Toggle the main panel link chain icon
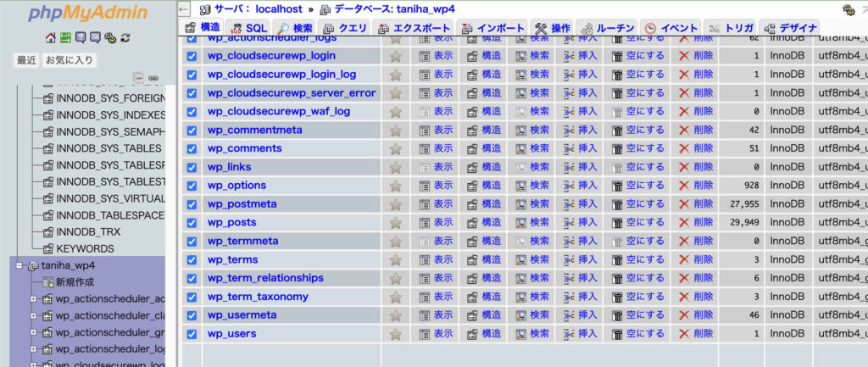Screen dimensions: 868x367 click(153, 77)
